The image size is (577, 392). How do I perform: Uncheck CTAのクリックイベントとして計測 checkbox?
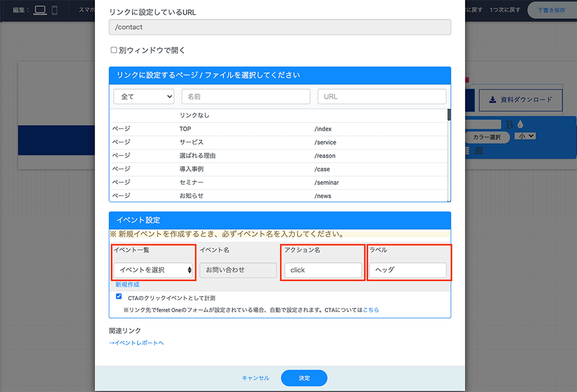[119, 296]
